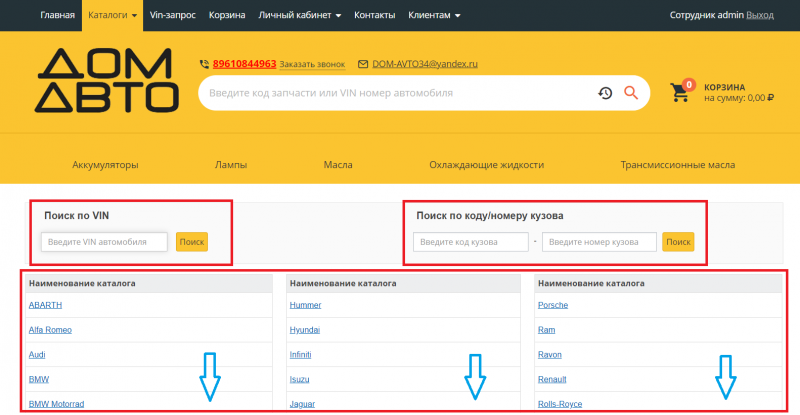Click the search history clock icon

605,93
